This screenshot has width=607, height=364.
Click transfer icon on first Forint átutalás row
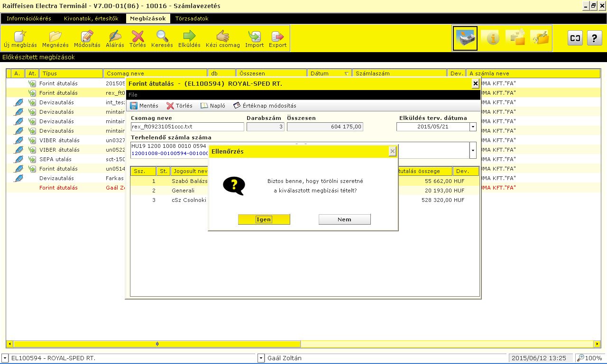[32, 83]
